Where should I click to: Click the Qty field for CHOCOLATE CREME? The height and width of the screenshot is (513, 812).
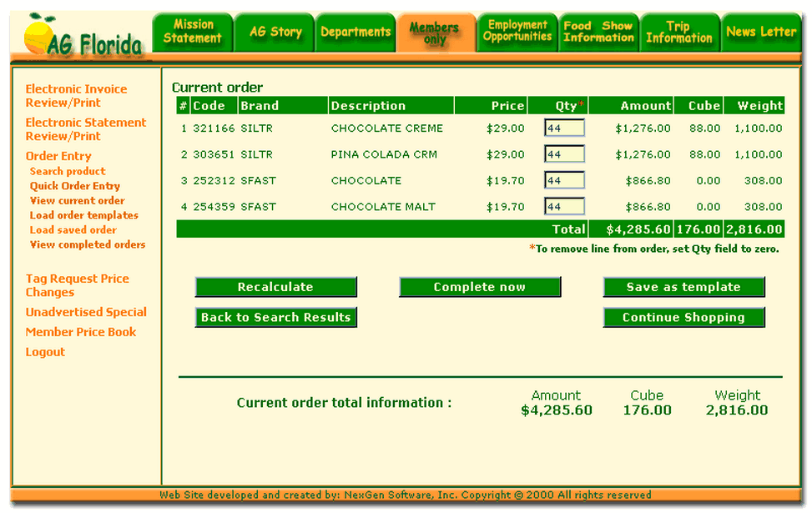click(x=567, y=128)
